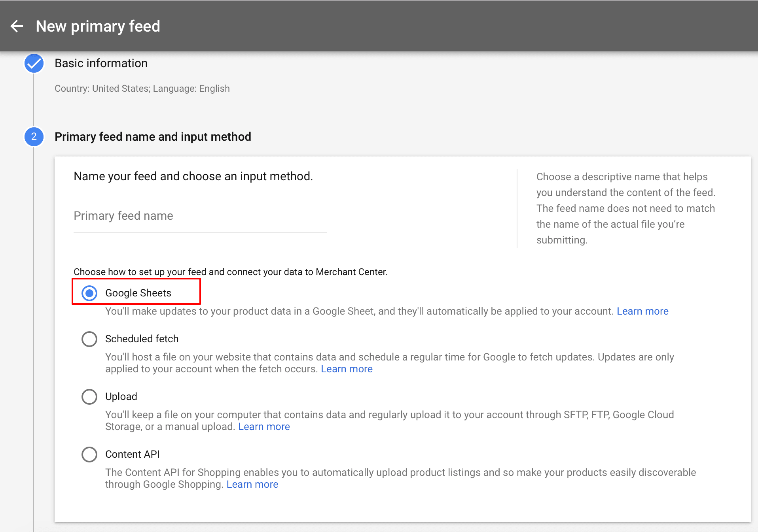Click the New primary feed page title
This screenshot has height=532, width=758.
[98, 26]
